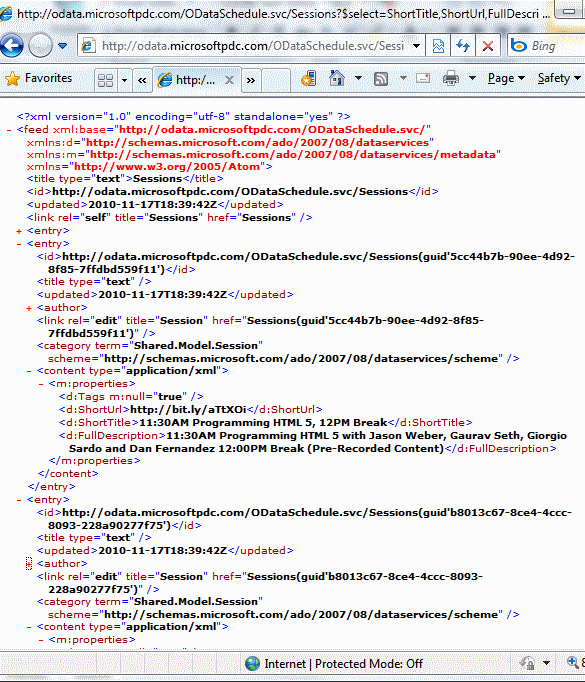Image resolution: width=585 pixels, height=682 pixels.
Task: Click the Add to Favorites Bar icon
Action: [x=308, y=79]
